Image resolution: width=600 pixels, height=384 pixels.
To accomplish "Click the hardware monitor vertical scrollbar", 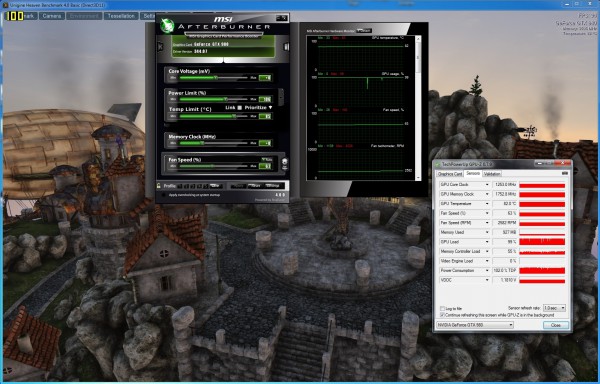I will 418,108.
